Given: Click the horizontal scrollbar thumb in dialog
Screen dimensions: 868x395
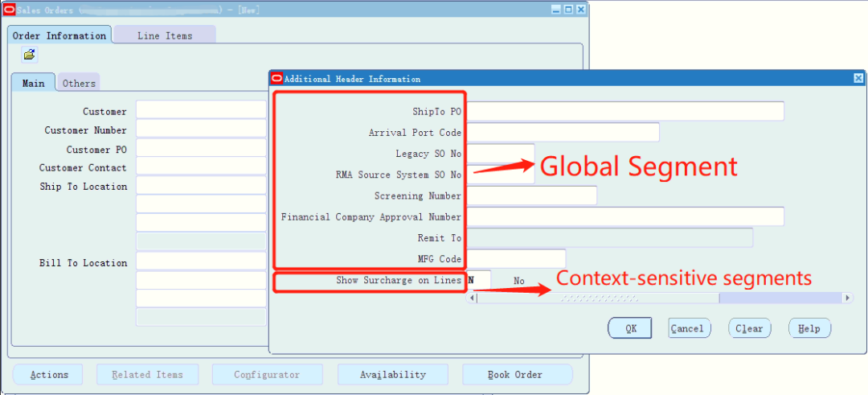Looking at the screenshot, I should [x=598, y=298].
